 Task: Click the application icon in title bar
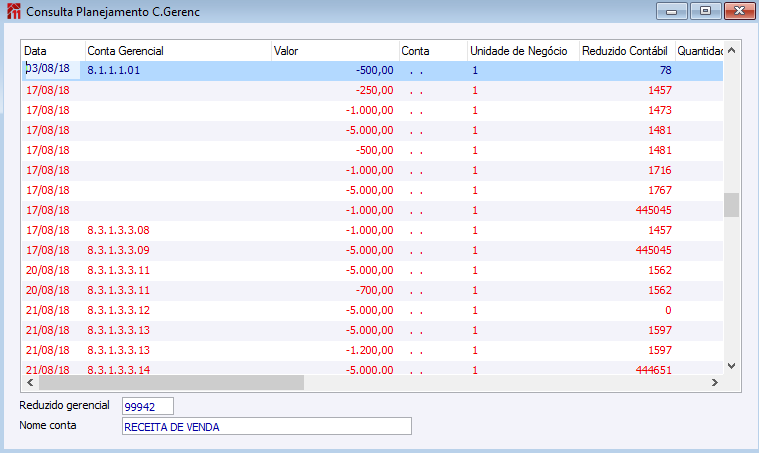point(14,11)
